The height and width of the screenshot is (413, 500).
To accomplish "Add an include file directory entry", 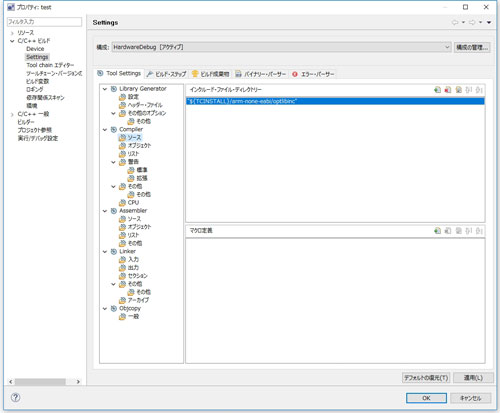I will click(437, 90).
